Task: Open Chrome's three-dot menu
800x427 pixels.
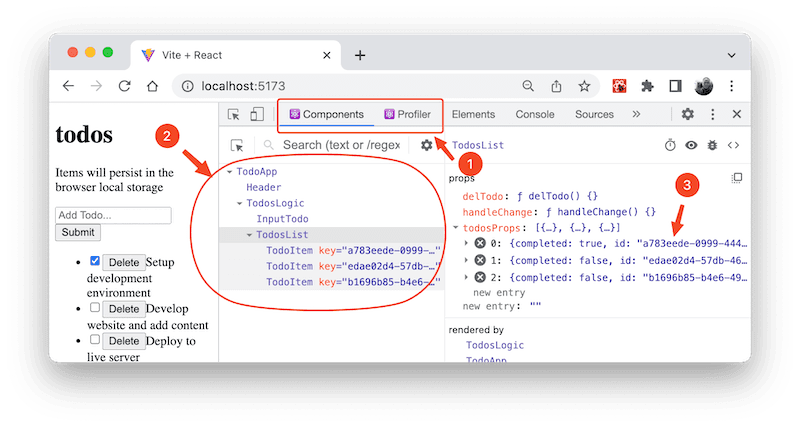Action: [x=732, y=86]
